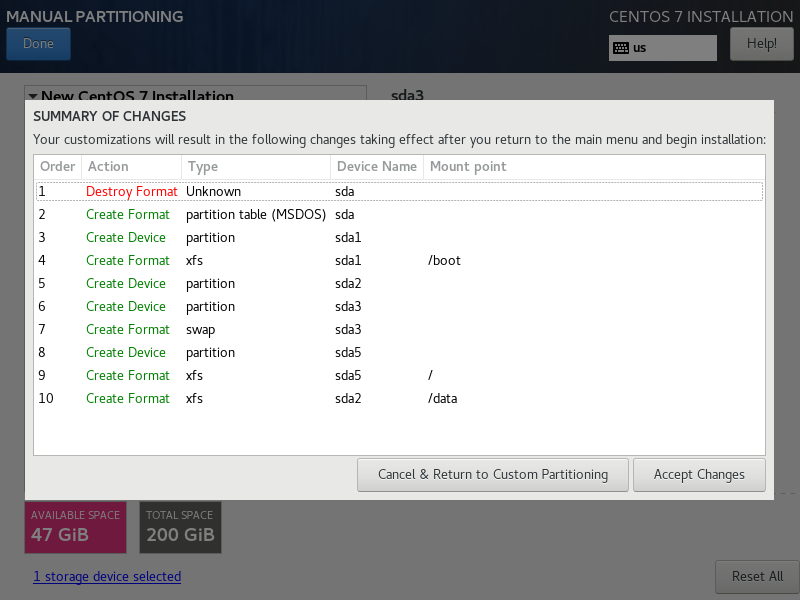Sort by Device Name column header
The image size is (800, 600).
[x=376, y=166]
